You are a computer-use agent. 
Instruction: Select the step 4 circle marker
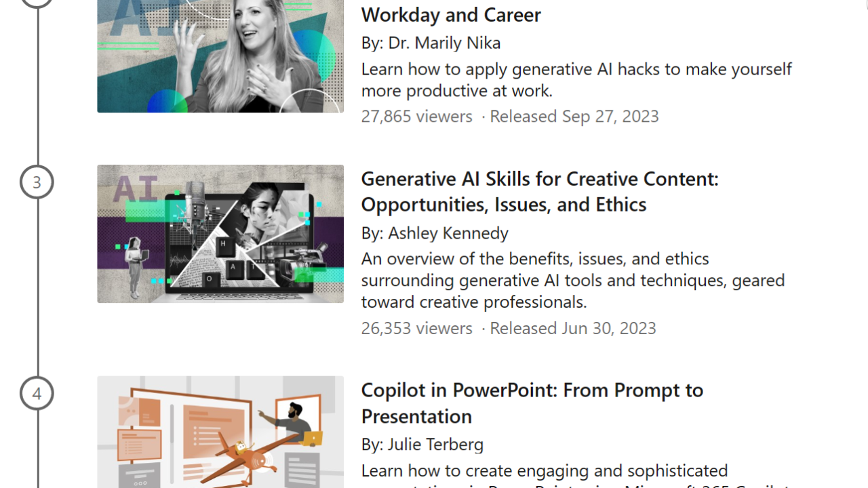pos(37,394)
